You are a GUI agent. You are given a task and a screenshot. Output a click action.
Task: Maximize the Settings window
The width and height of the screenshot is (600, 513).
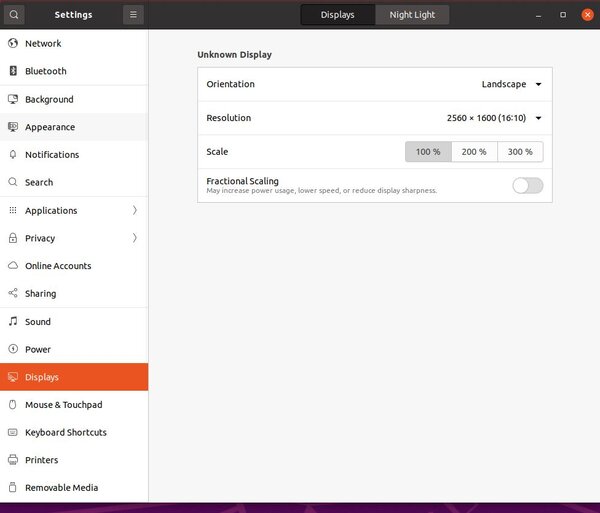[x=563, y=15]
